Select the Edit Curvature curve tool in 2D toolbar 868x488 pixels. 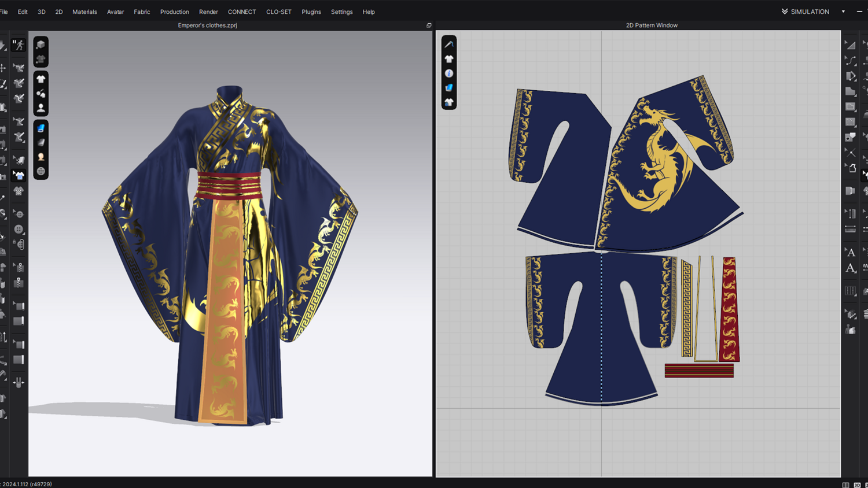click(850, 60)
